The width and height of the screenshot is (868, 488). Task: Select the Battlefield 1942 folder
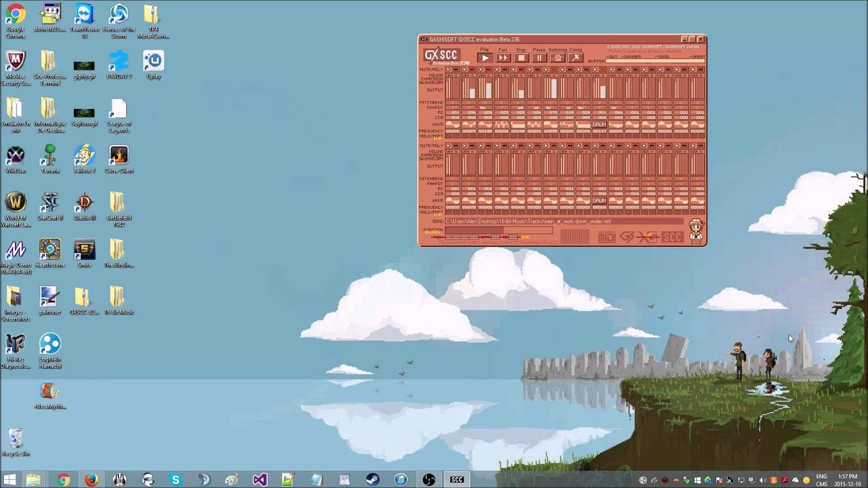point(119,209)
